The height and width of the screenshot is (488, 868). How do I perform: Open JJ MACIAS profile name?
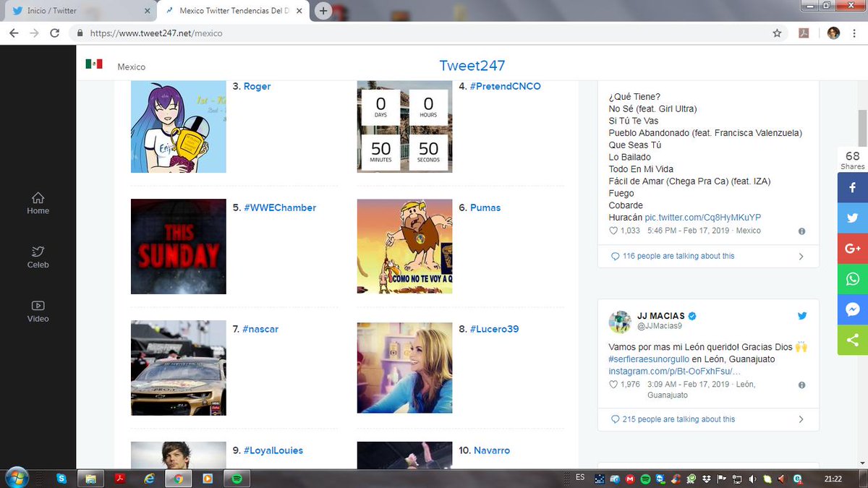click(x=660, y=316)
